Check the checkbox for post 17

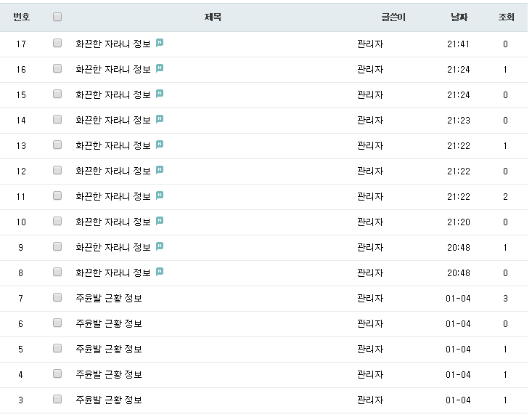tap(57, 44)
